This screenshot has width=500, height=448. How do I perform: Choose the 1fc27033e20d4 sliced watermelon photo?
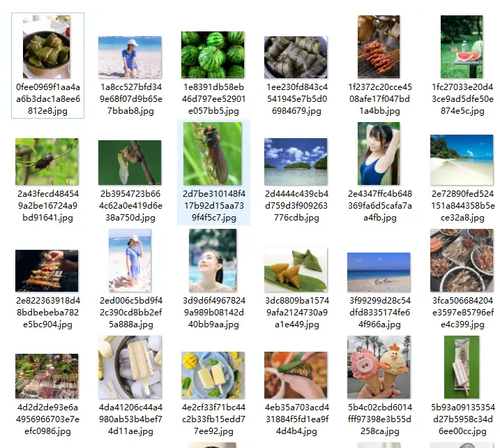(462, 47)
